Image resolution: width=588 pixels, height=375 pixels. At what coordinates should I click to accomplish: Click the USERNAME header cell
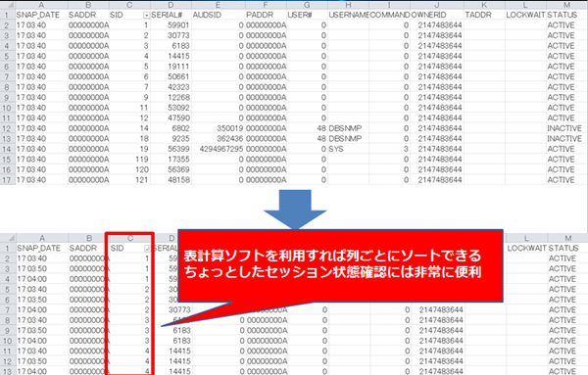coord(348,15)
